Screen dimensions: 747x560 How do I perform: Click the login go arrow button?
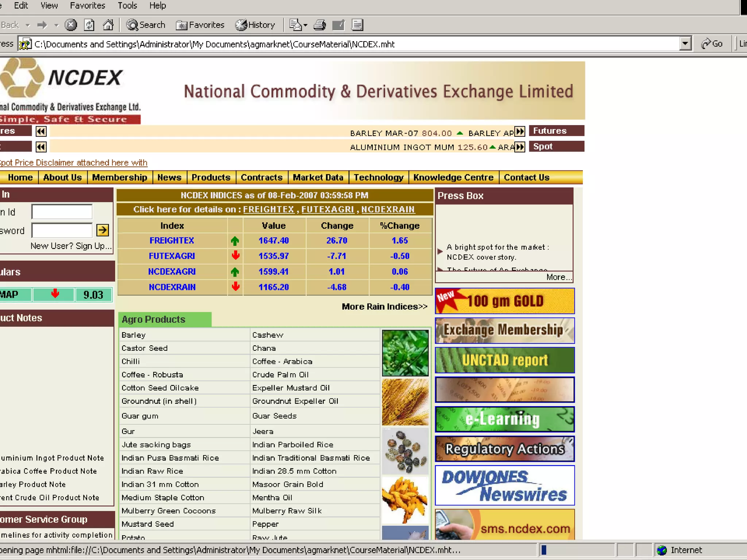click(x=102, y=230)
